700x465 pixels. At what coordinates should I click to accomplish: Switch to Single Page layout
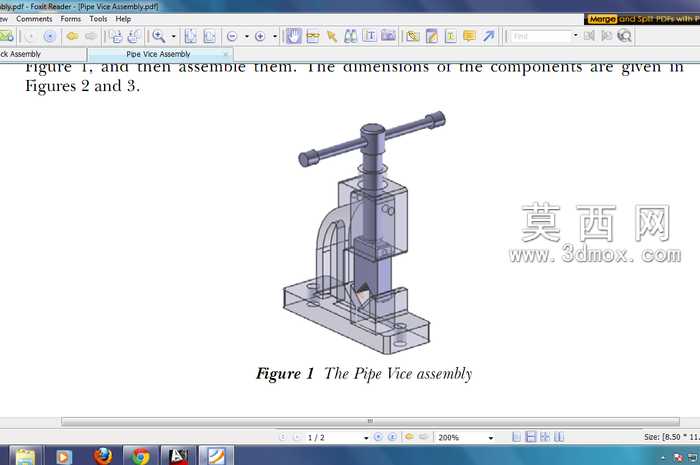tap(517, 437)
